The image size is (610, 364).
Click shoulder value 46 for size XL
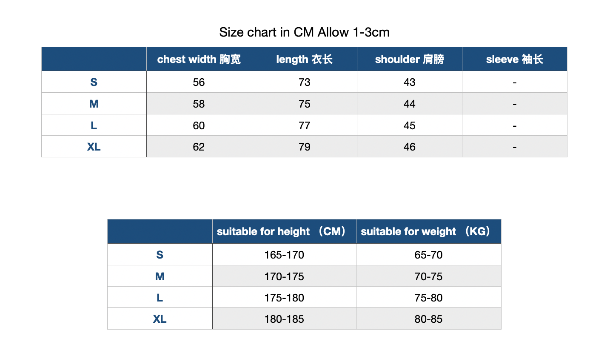(409, 147)
